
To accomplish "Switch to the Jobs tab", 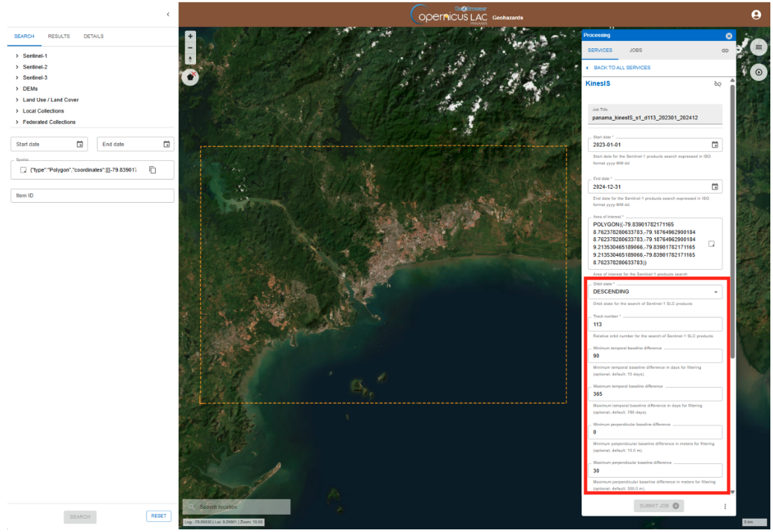I will 635,50.
